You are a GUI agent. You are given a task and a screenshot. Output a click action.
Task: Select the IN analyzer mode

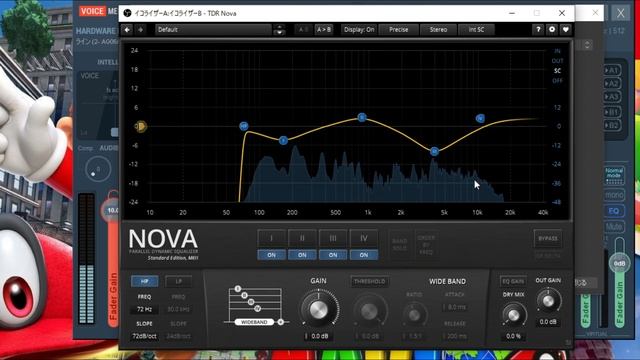[x=558, y=51]
